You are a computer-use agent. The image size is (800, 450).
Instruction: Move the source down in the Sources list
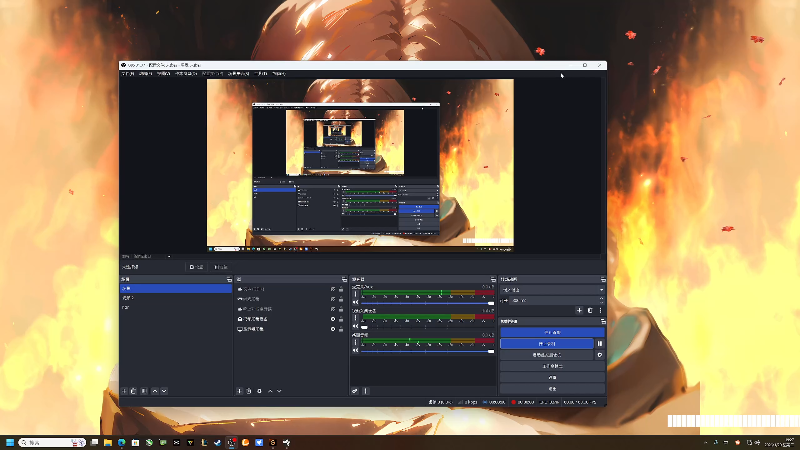pos(279,391)
